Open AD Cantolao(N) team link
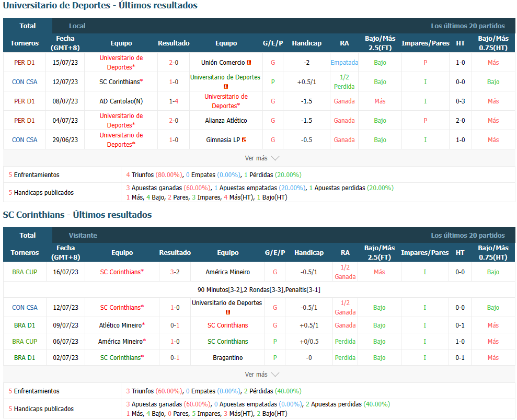517x420 pixels. pos(121,101)
